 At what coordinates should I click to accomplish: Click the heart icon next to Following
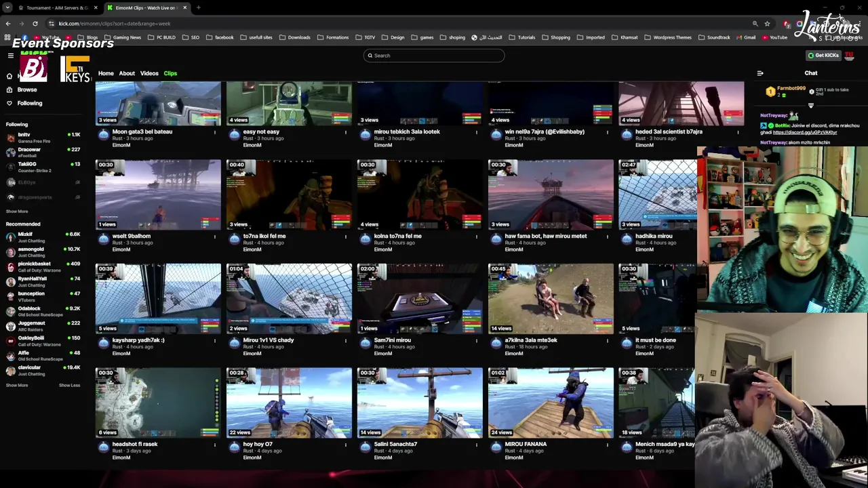[x=9, y=103]
